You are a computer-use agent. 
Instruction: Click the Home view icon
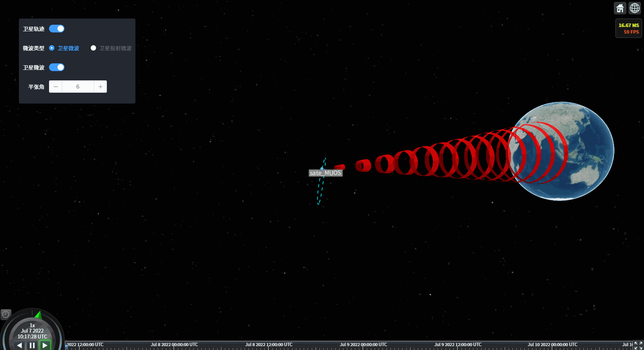point(620,8)
